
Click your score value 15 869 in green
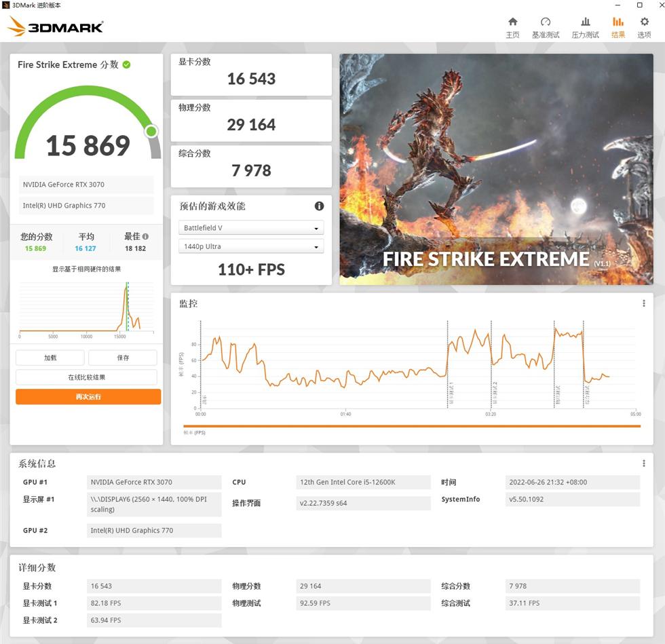(35, 248)
